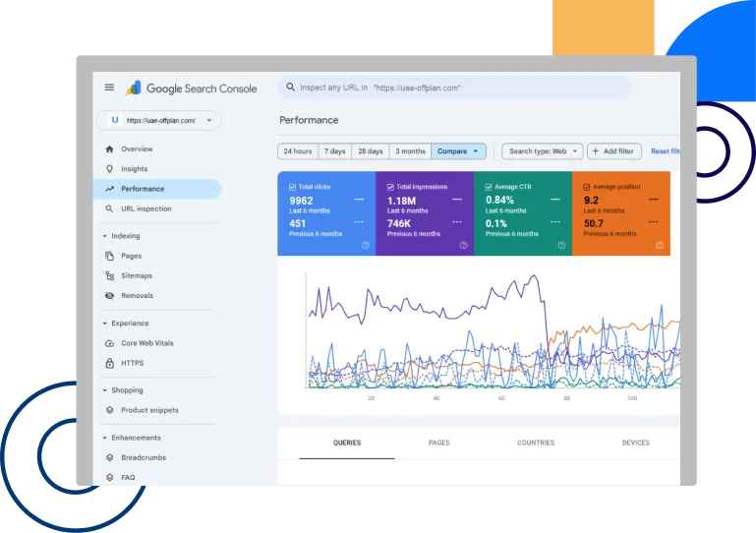Click the Sitemaps icon in sidebar
The width and height of the screenshot is (756, 533).
(110, 276)
